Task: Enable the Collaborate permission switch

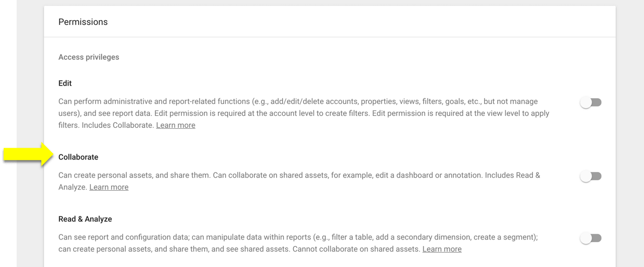Action: (591, 176)
